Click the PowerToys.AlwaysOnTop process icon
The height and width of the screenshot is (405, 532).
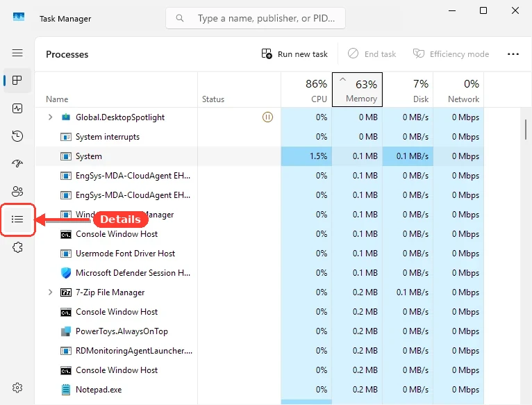[66, 331]
